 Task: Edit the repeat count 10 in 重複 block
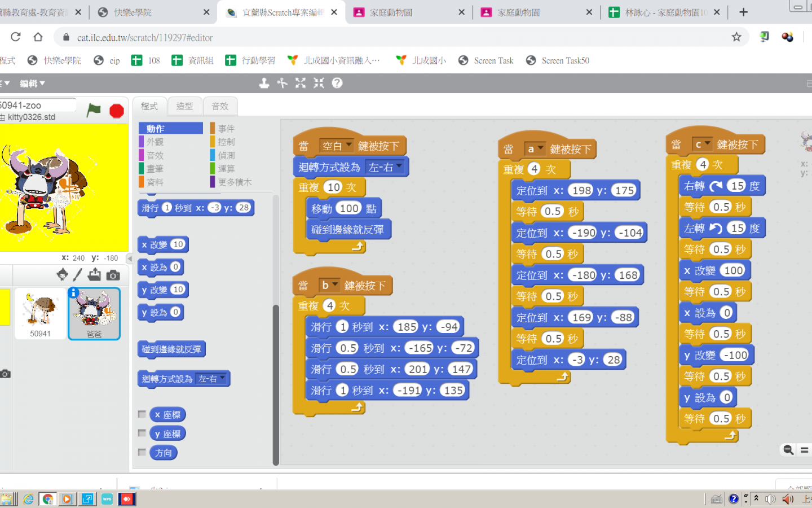pyautogui.click(x=334, y=187)
